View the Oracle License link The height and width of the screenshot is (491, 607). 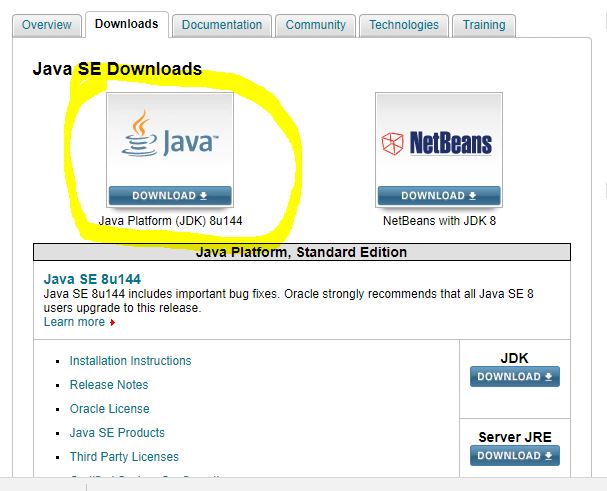tap(110, 409)
